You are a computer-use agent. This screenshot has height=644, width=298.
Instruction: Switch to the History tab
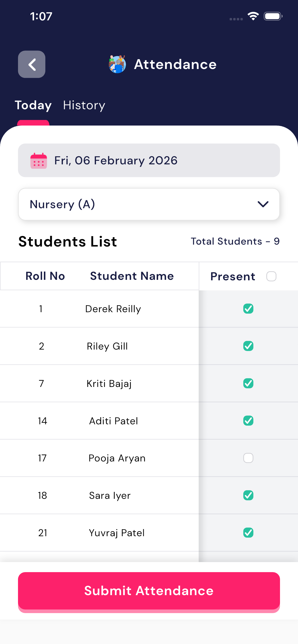84,105
